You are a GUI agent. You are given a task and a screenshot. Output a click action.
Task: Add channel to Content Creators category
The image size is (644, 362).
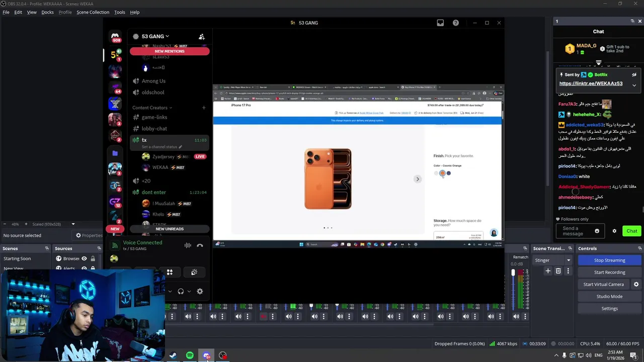pyautogui.click(x=204, y=108)
